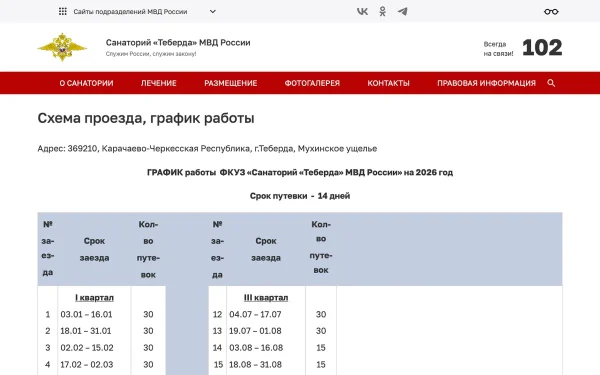Viewport: 600px width, 375px height.
Task: Click the date cell «03.01 – 16.01»
Action: coord(86,315)
